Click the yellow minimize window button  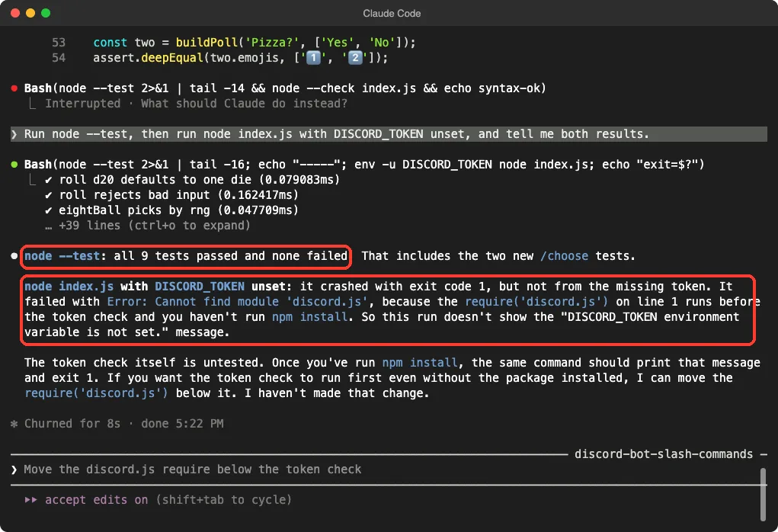point(30,13)
